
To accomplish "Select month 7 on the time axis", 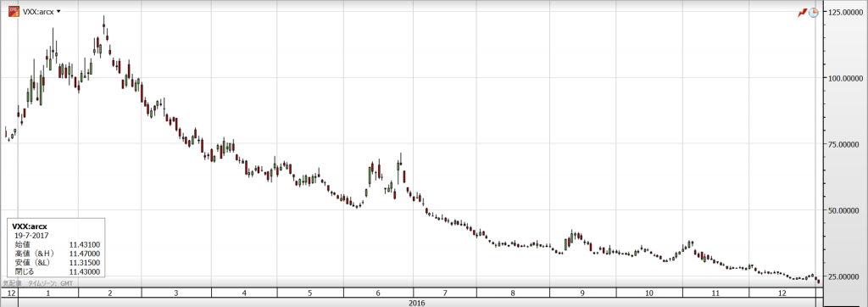I will tap(445, 293).
